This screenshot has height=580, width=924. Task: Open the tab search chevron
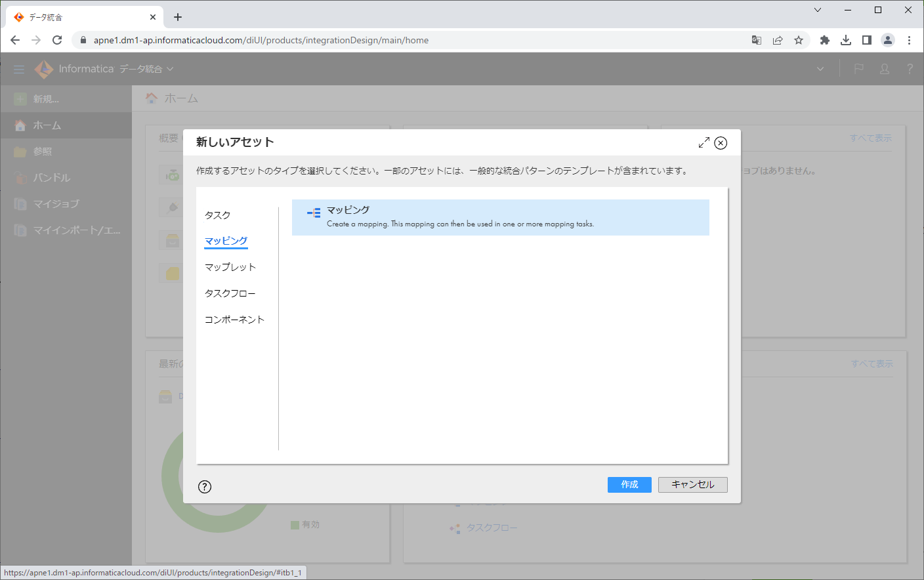coord(818,10)
